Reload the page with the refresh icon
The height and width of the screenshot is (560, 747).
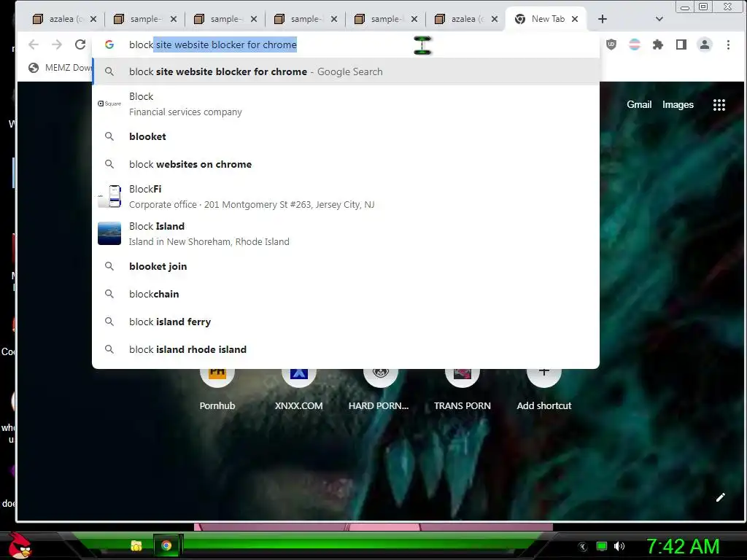80,44
